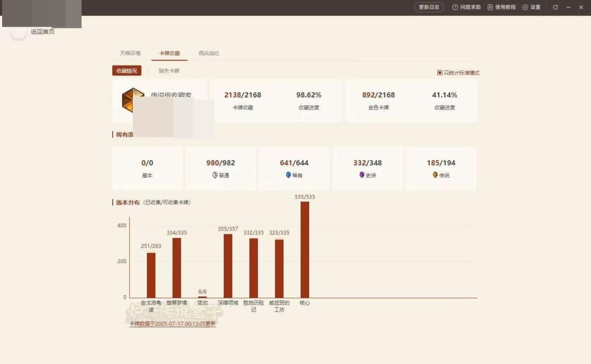This screenshot has height=364, width=591.
Task: Click the purple 史诗 epic gem icon
Action: click(x=361, y=175)
